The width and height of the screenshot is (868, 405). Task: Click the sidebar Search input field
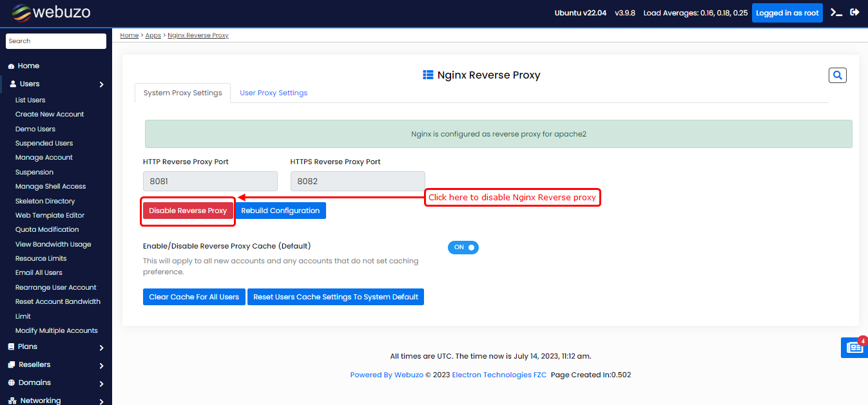pyautogui.click(x=56, y=41)
